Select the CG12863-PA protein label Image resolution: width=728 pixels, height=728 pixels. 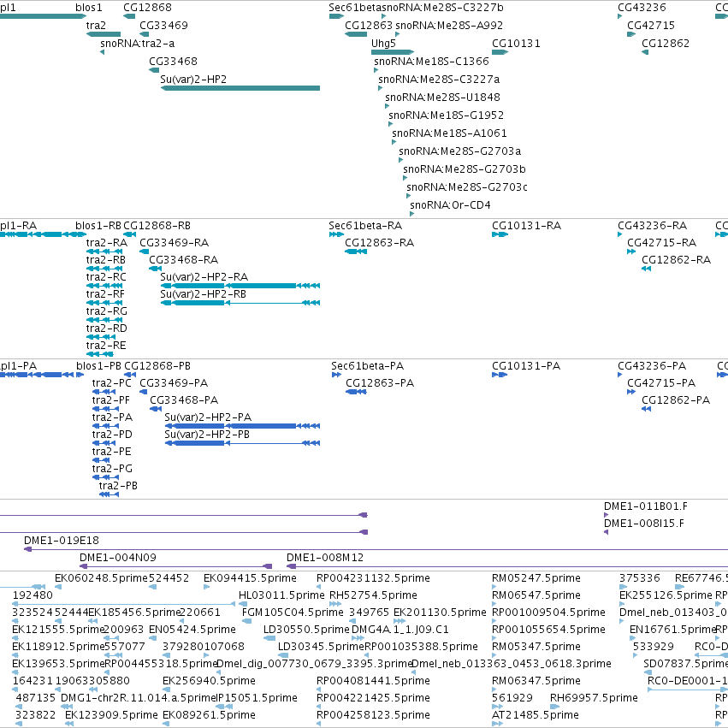click(380, 383)
